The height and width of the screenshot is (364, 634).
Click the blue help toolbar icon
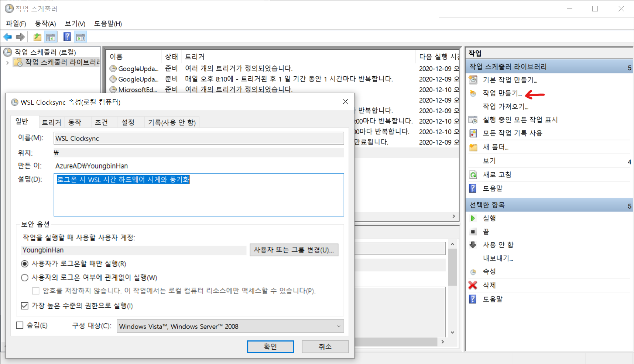[x=67, y=37]
